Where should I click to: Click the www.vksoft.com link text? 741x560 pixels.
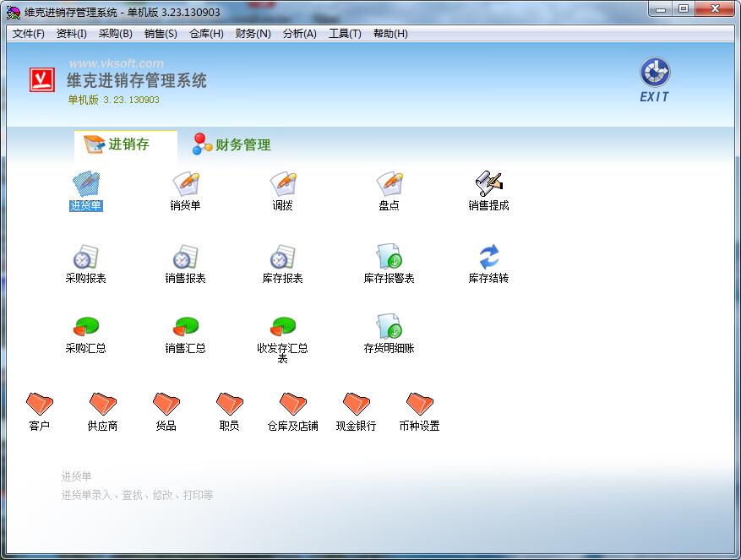click(x=117, y=63)
